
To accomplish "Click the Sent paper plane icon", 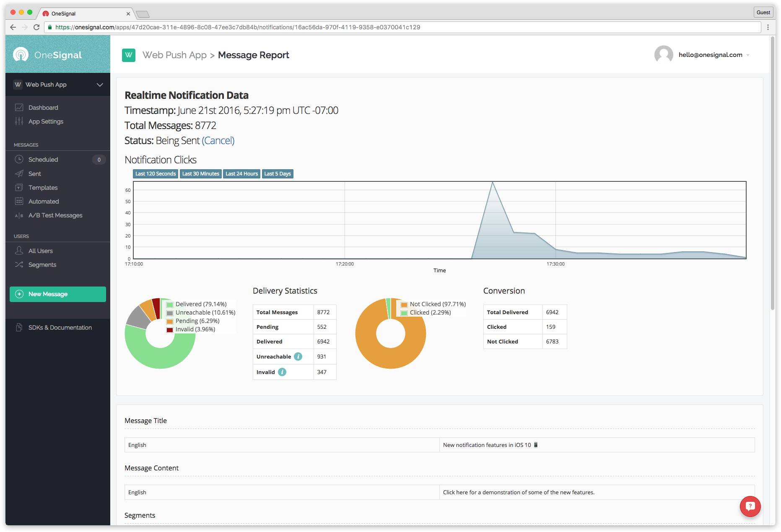I will 19,174.
